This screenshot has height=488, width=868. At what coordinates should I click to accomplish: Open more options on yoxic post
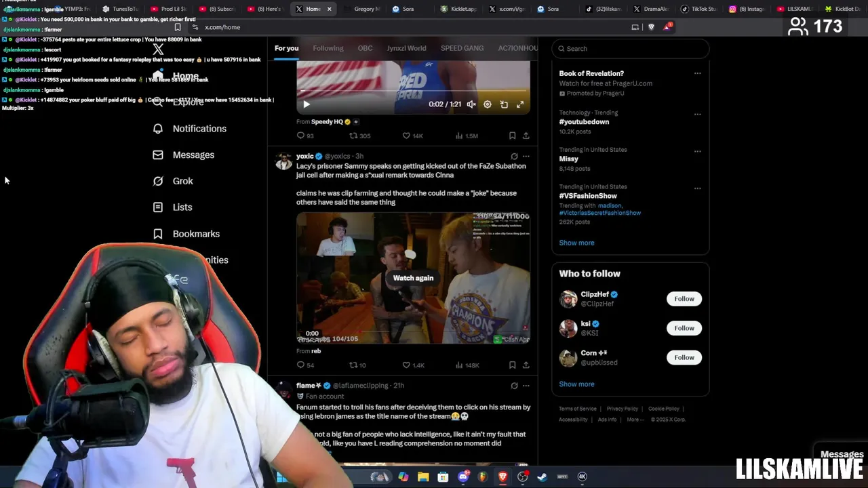tap(526, 157)
